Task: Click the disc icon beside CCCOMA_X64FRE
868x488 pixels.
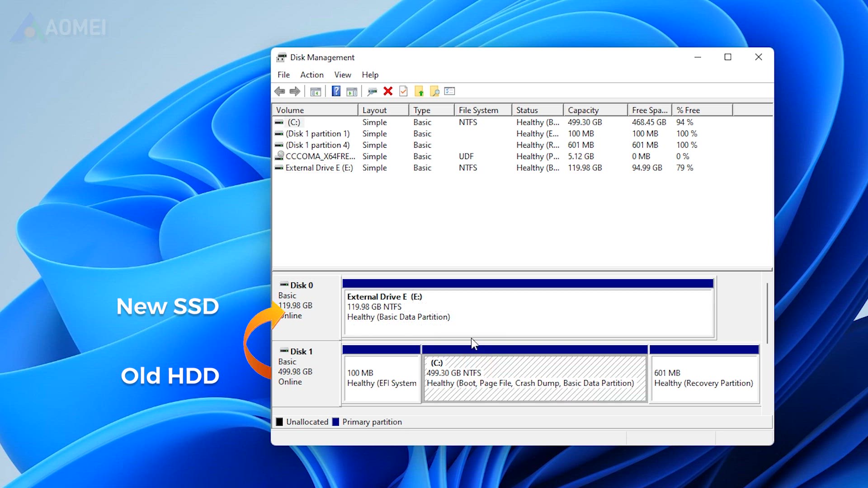Action: pyautogui.click(x=279, y=156)
